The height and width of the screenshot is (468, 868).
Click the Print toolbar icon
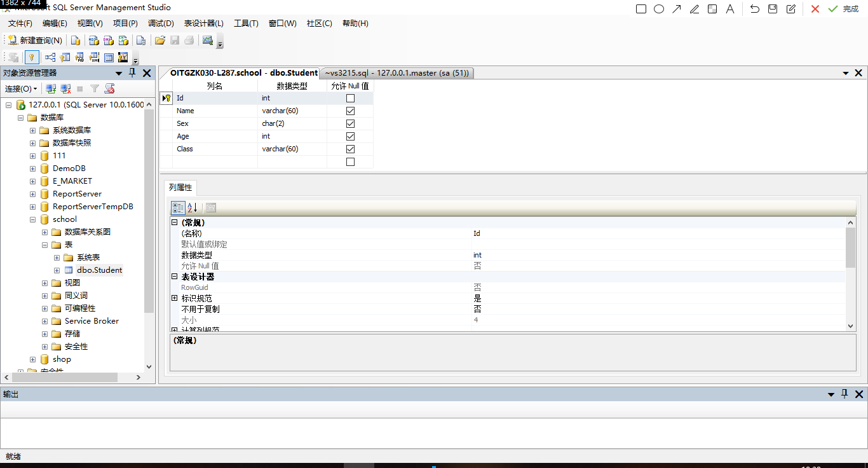189,40
